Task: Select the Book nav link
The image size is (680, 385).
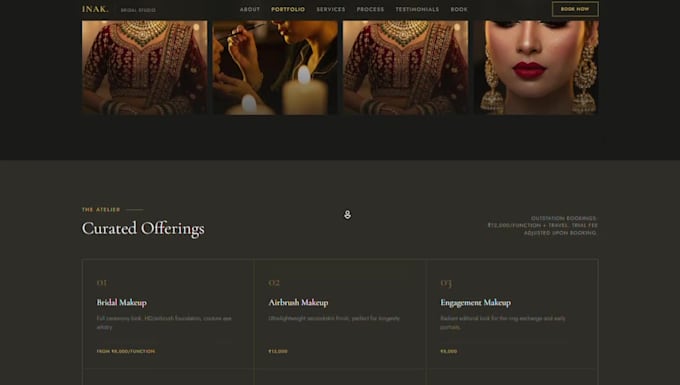Action: [x=459, y=9]
